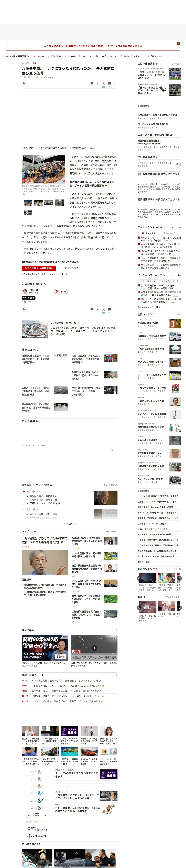Share article by mail using top envelope icon
Screen dimensions: 186x868
coord(92,83)
